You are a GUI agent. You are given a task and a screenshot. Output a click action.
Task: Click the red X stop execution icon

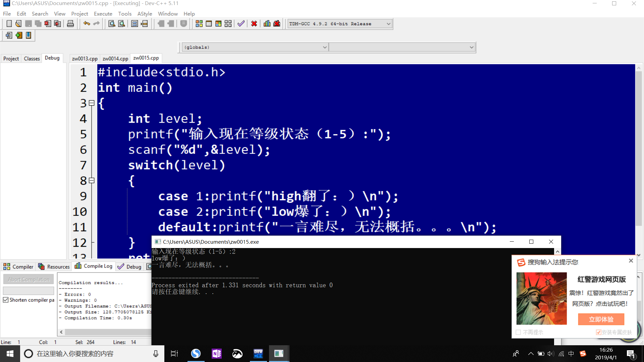click(254, 24)
